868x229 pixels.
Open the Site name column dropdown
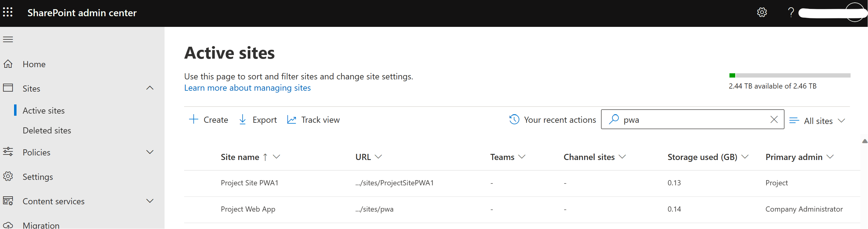(277, 157)
